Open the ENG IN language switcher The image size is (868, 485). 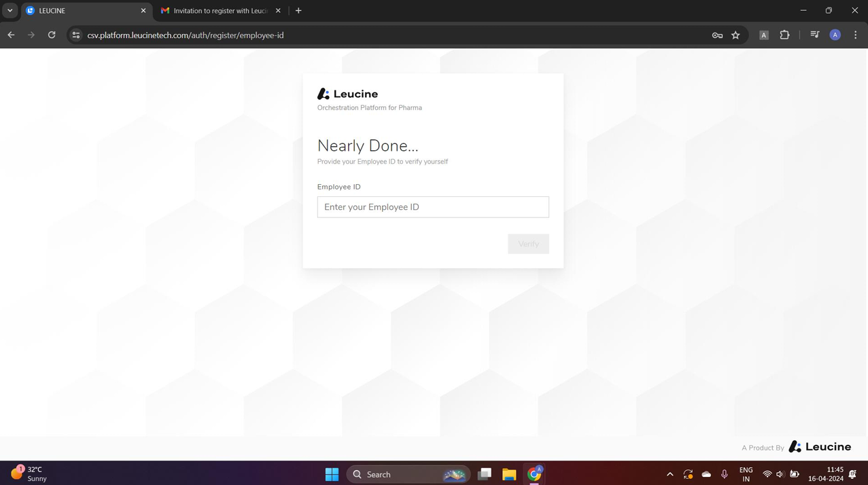[746, 474]
